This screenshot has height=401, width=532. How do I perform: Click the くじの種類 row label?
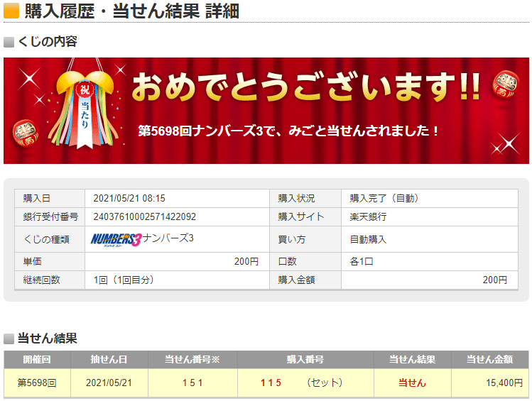tap(46, 239)
